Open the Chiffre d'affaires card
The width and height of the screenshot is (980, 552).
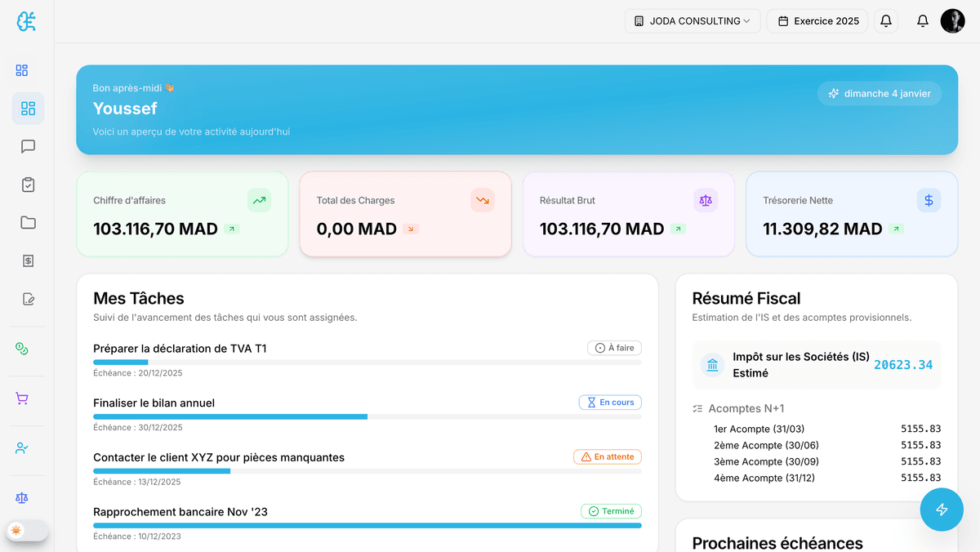click(182, 214)
